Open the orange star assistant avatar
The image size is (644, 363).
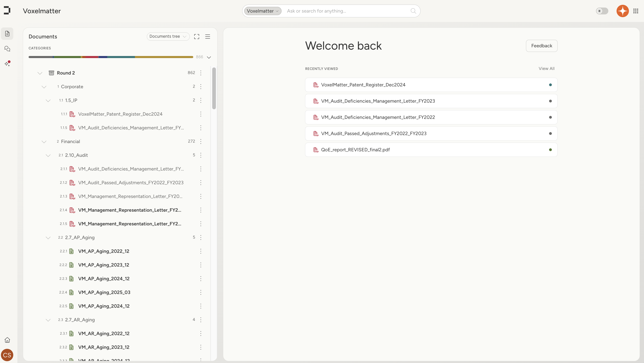click(x=623, y=11)
